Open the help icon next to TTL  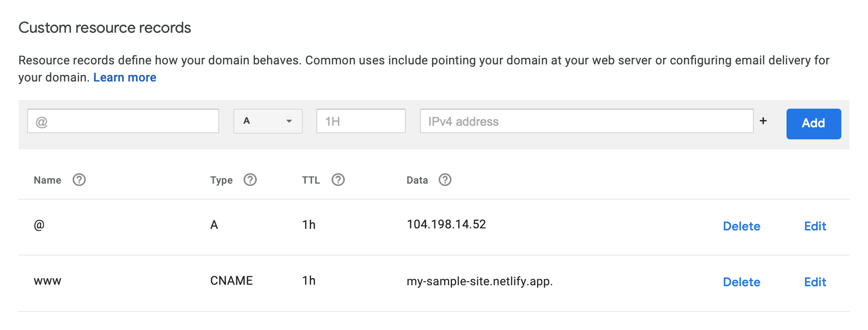(338, 180)
